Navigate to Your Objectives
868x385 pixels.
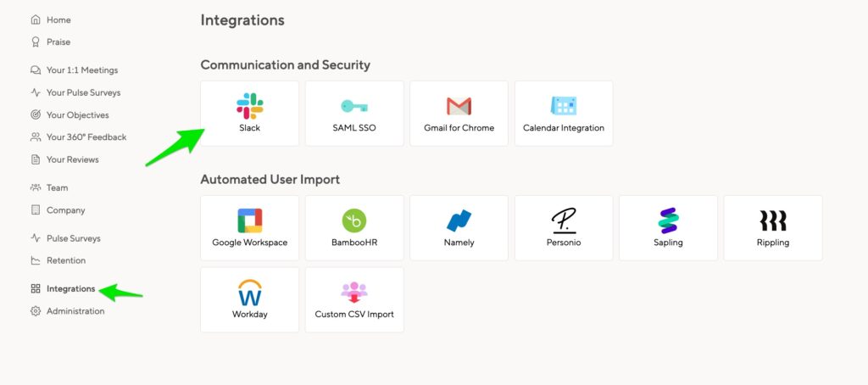tap(77, 115)
